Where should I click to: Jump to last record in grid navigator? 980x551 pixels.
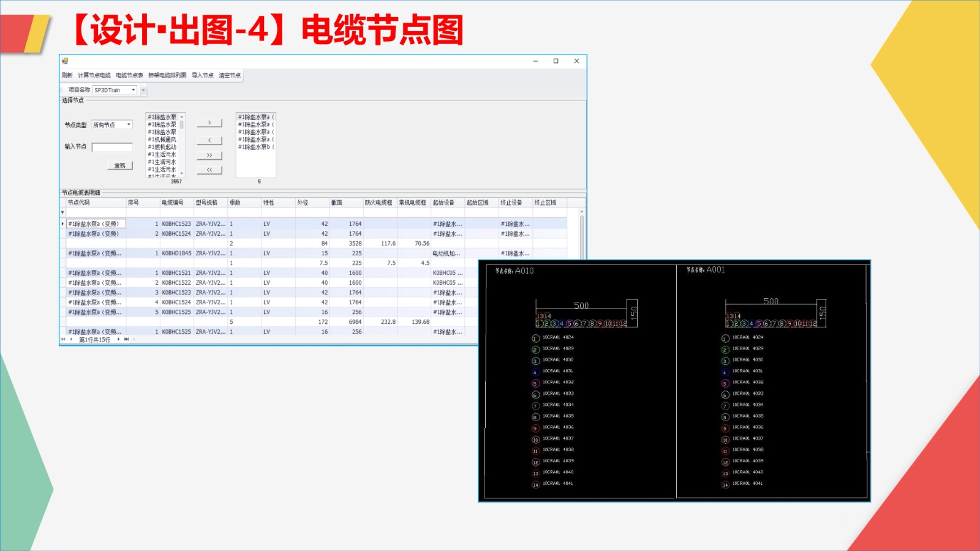[x=126, y=339]
